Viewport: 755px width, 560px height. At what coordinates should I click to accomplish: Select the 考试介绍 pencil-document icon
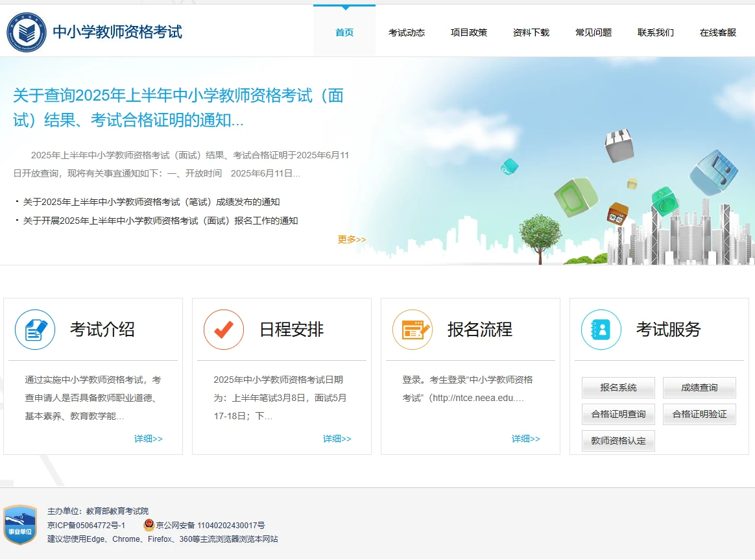pos(35,330)
